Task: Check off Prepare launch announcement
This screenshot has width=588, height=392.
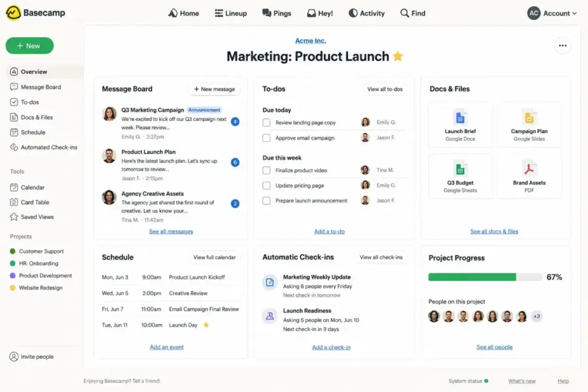Action: 266,201
